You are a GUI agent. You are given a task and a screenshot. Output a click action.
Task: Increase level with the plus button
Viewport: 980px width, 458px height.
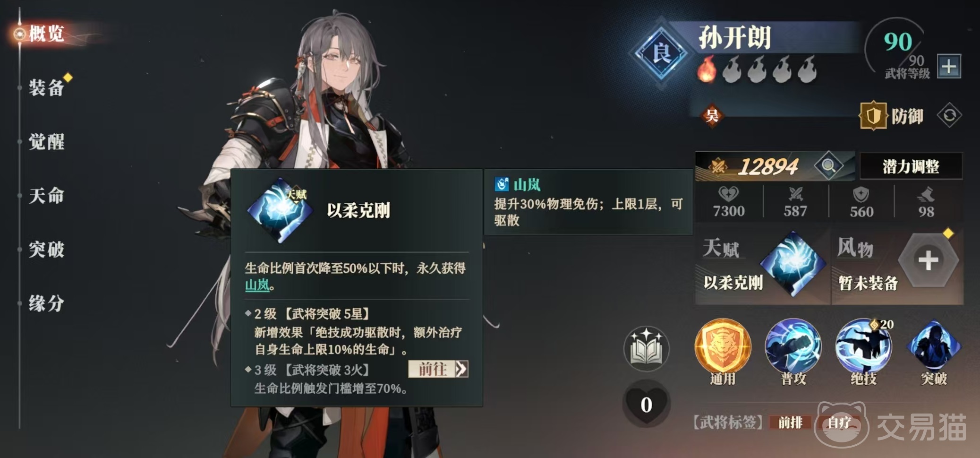coord(949,67)
